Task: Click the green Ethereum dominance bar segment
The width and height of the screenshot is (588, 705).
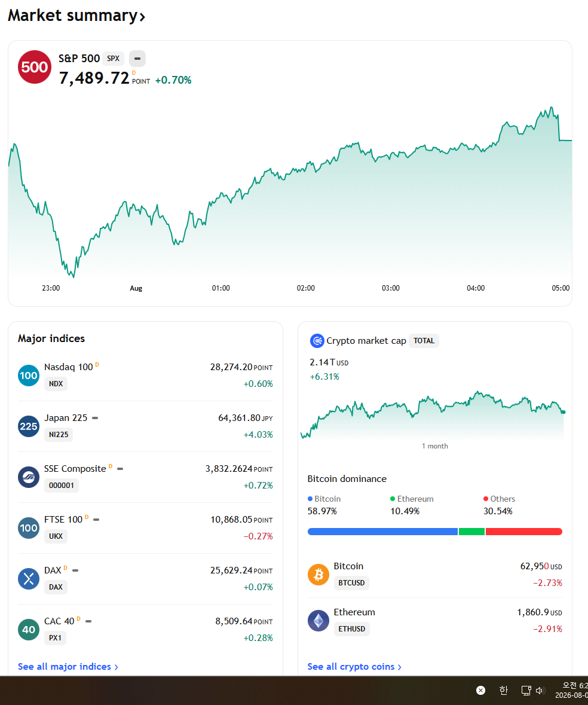Action: point(471,532)
